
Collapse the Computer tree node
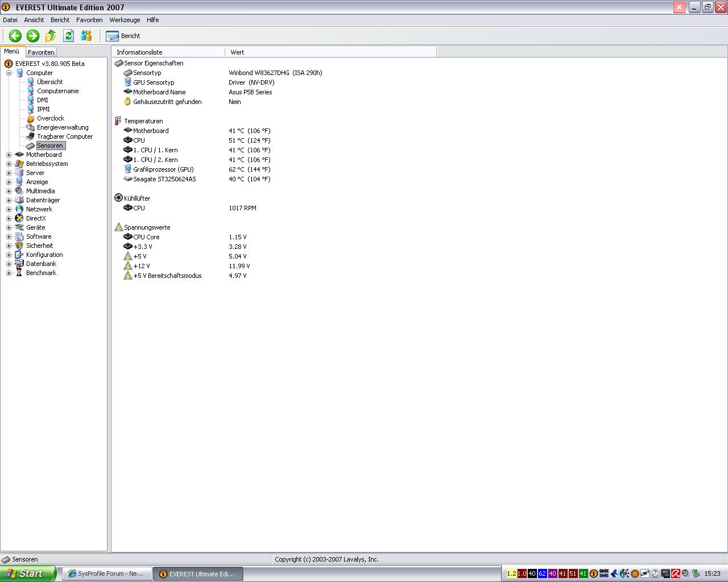coord(9,73)
